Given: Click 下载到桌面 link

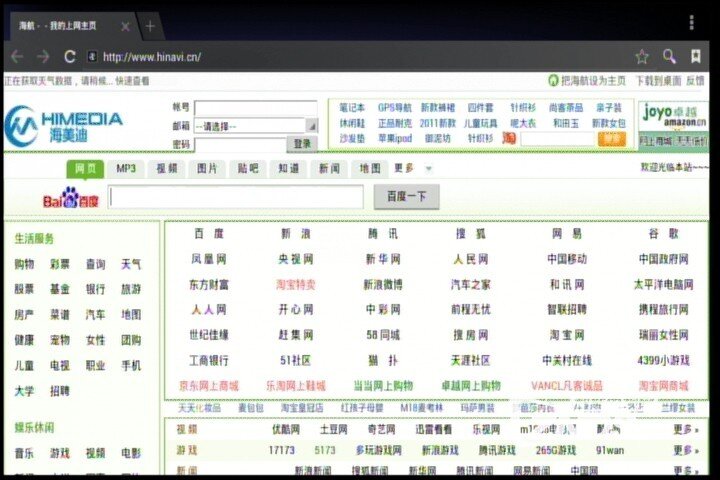Looking at the screenshot, I should (658, 81).
